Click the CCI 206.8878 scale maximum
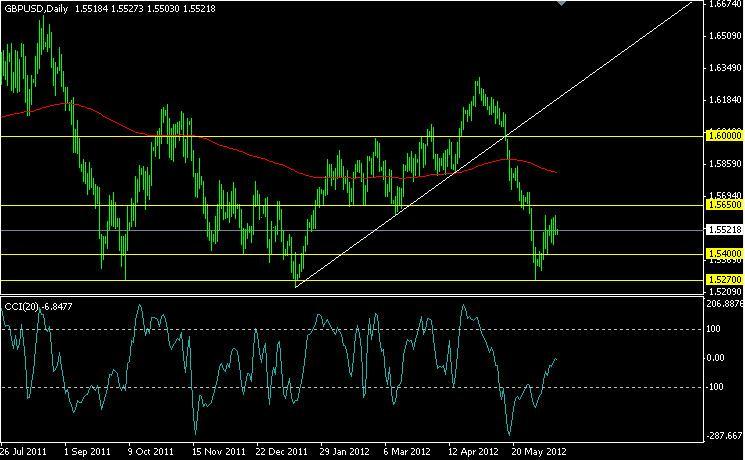Screen dimensions: 745x460 click(725, 304)
